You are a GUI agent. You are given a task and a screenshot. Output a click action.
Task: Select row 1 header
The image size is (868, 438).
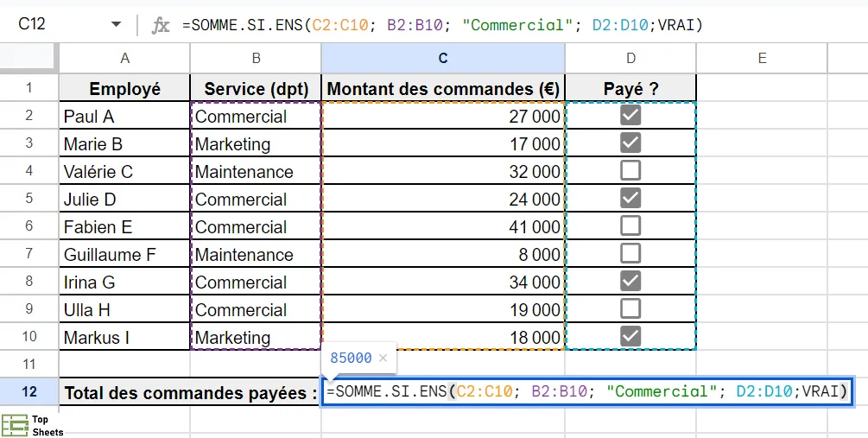pyautogui.click(x=29, y=87)
